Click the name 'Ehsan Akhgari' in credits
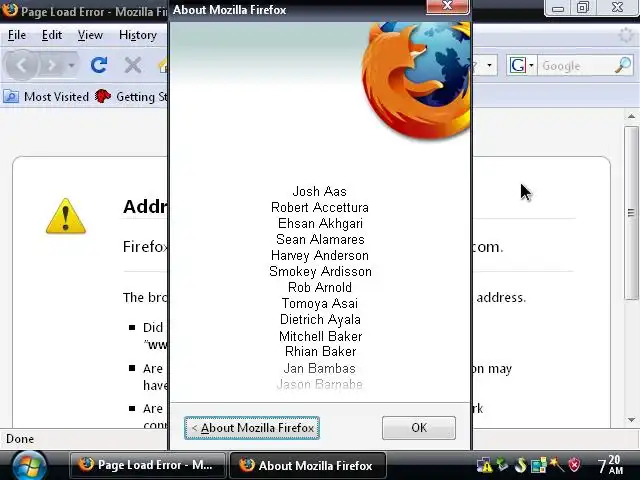 (320, 223)
